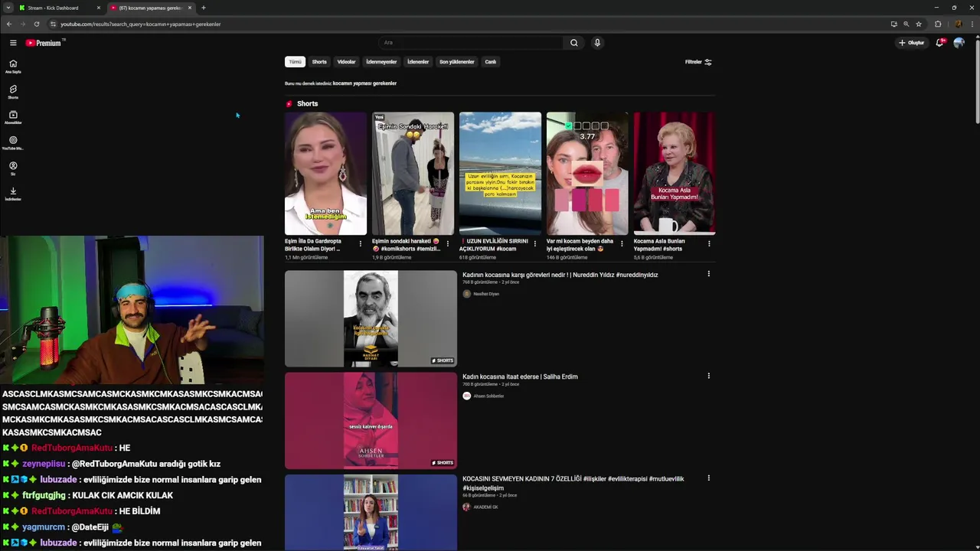Click the YouTube Premium logo
The width and height of the screenshot is (980, 551).
tap(44, 43)
